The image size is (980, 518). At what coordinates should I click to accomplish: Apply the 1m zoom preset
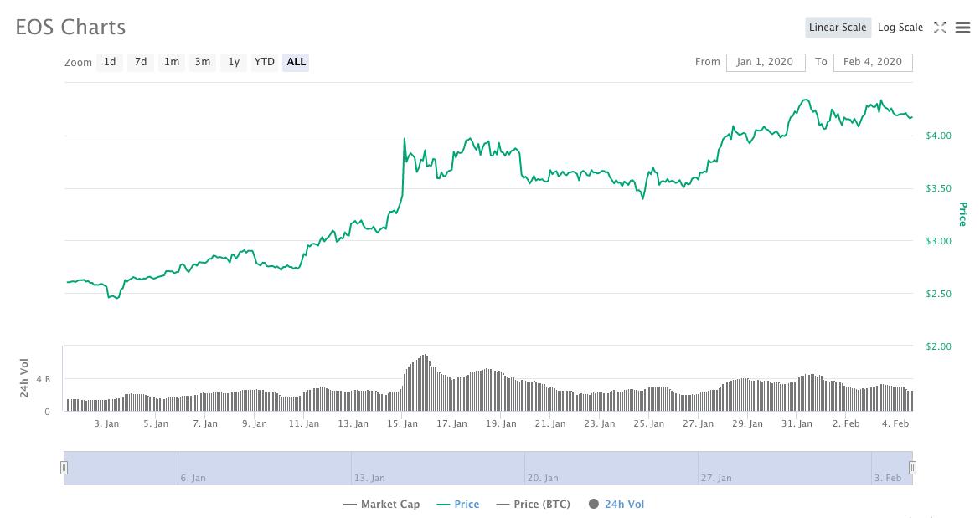point(171,62)
